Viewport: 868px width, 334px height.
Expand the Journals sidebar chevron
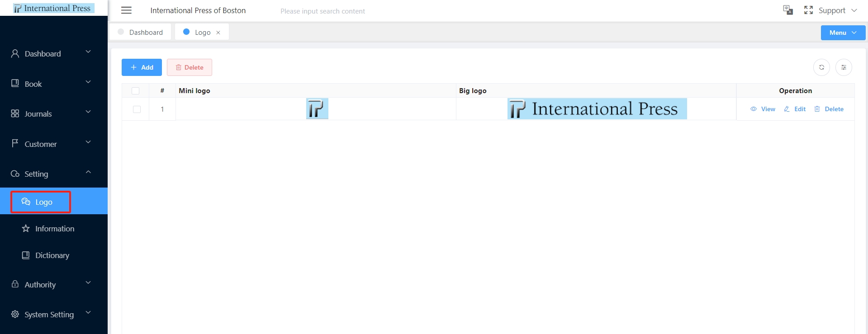click(x=88, y=112)
